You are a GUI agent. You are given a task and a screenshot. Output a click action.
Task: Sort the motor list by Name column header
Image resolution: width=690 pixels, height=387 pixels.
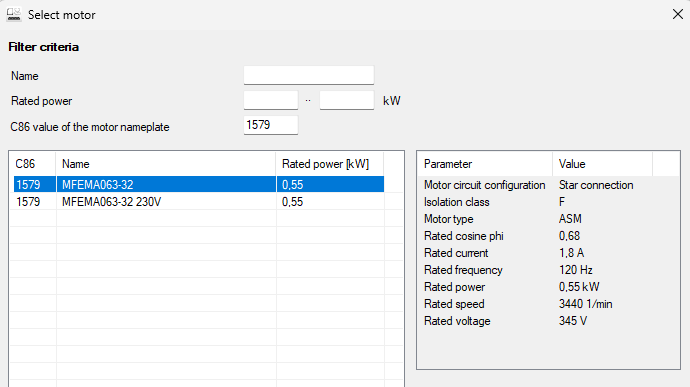(166, 164)
